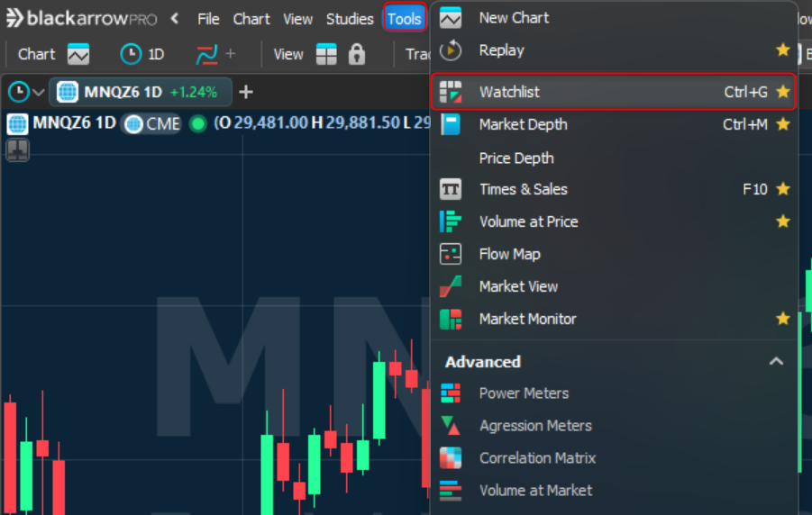Toggle favorite star for Volume at Price
812x515 pixels.
coord(782,221)
